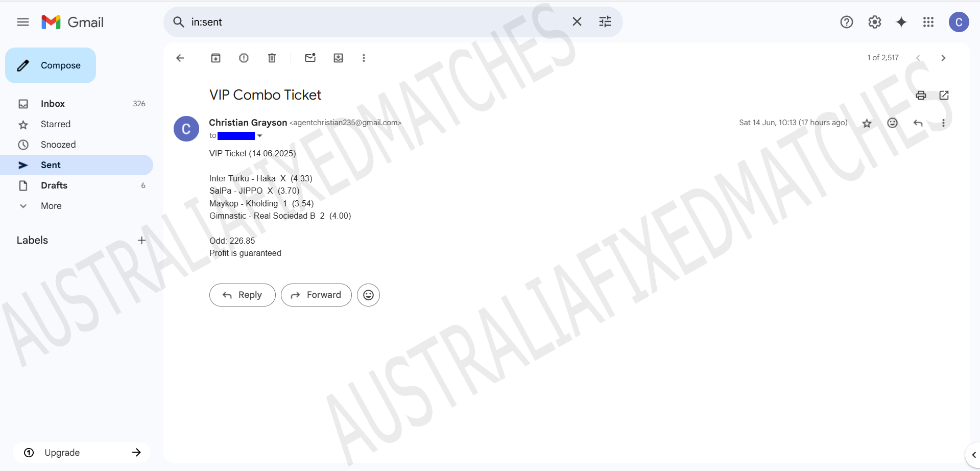Click the "Odd: 226.85" text
Viewport: 980px width, 471px height.
click(x=232, y=241)
